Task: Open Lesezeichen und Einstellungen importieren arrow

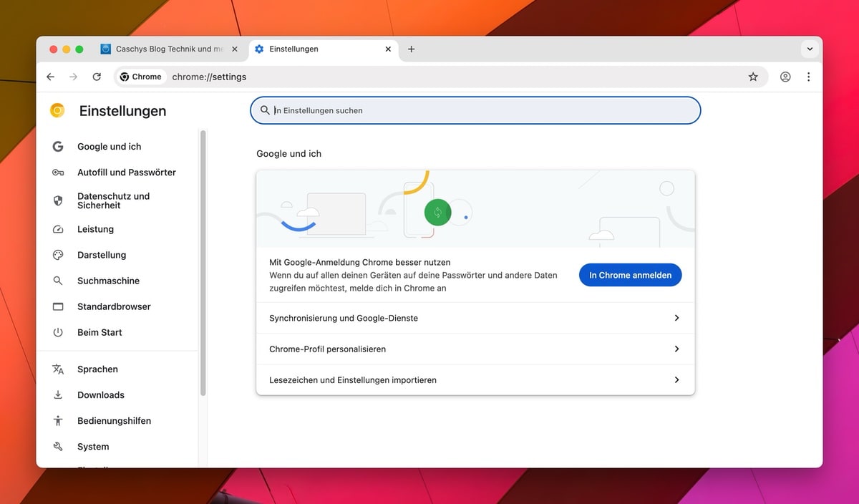Action: (x=676, y=380)
